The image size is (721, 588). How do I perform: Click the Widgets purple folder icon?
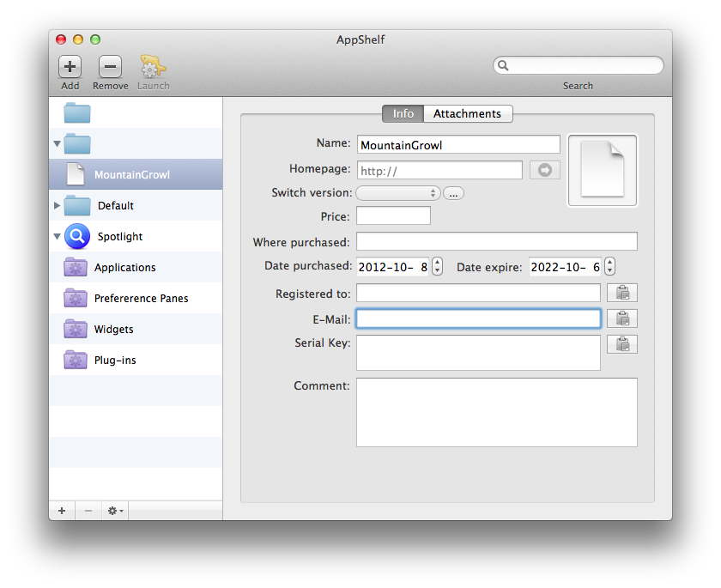(x=76, y=329)
